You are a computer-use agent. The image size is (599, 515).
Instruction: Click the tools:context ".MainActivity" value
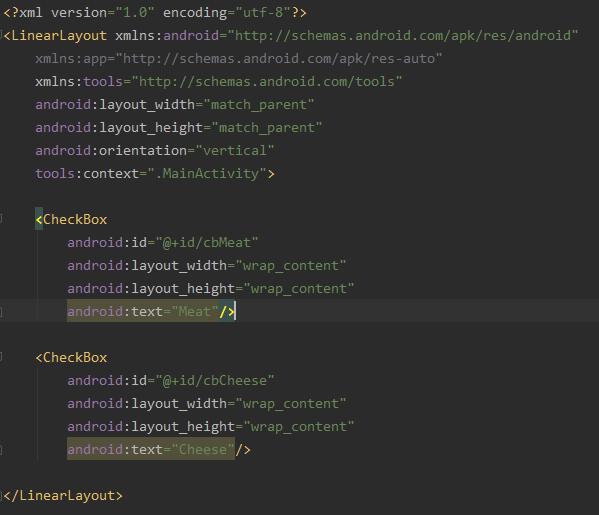click(207, 173)
